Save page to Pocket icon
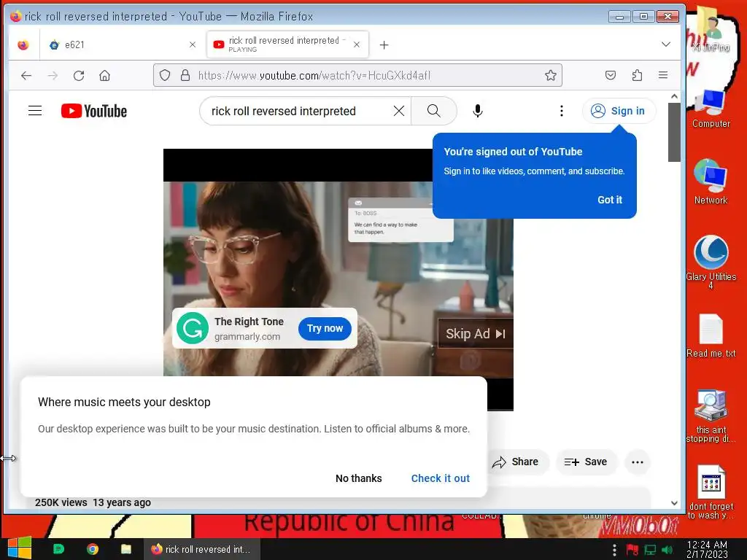 pos(611,75)
